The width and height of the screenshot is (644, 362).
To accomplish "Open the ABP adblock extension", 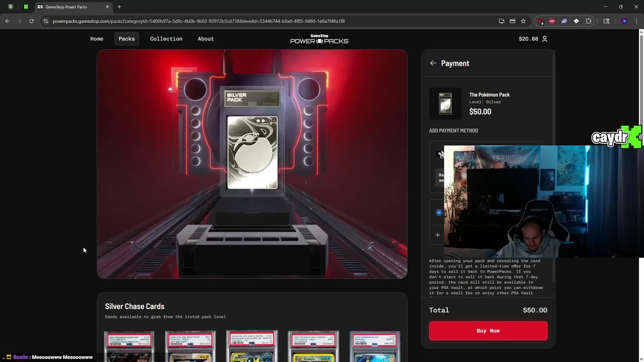I will [552, 21].
